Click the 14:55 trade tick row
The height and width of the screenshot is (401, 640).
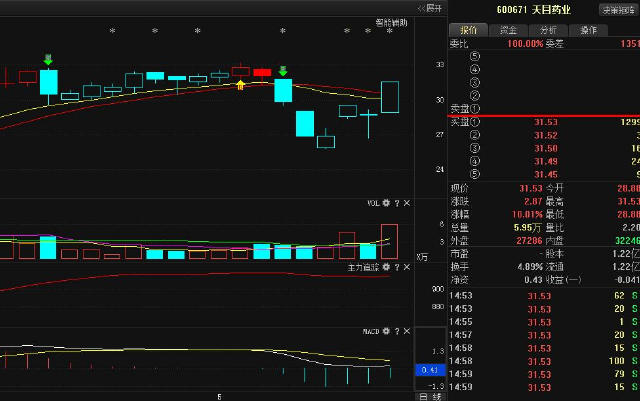[x=544, y=322]
